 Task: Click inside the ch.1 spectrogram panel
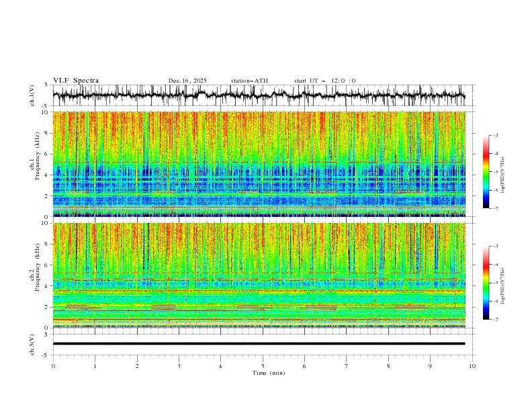[x=259, y=164]
